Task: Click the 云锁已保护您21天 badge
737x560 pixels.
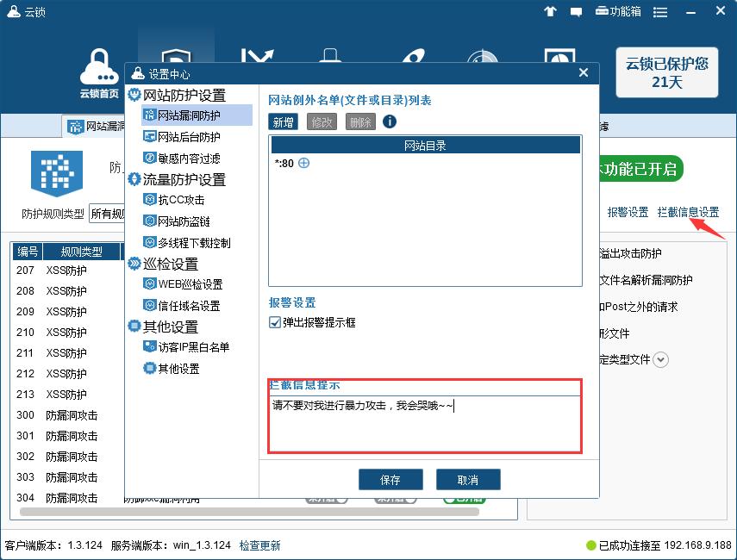Action: coord(667,72)
